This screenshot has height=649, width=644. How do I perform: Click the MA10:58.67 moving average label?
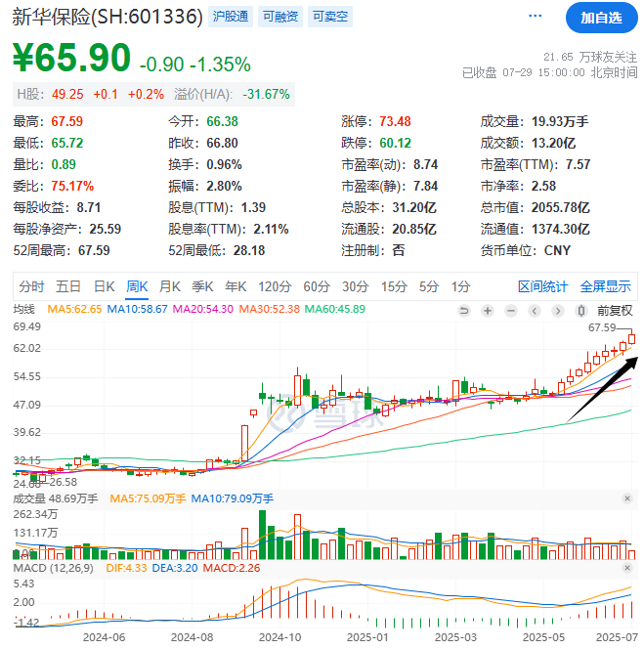(137, 309)
